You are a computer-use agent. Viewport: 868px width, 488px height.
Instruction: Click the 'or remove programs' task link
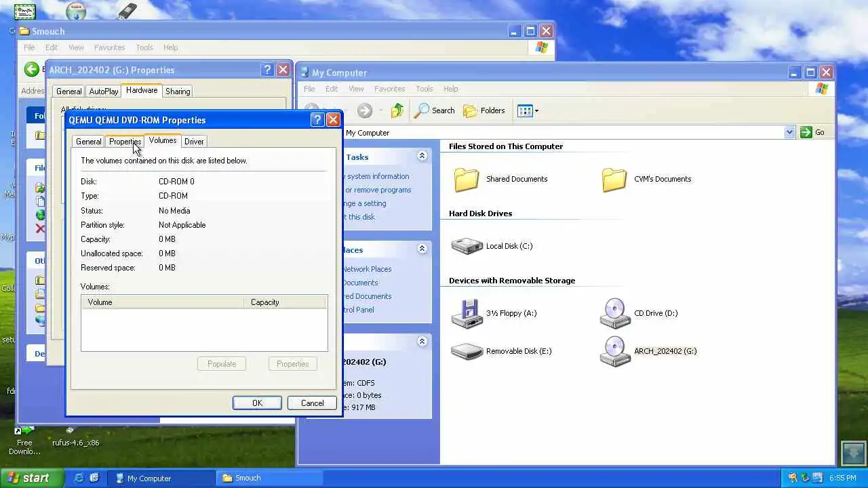coord(378,190)
